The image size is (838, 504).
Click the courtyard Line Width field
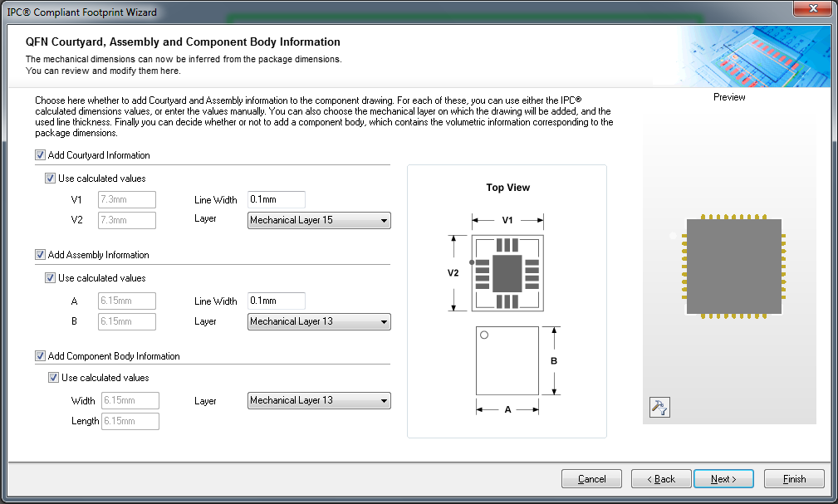[x=276, y=200]
